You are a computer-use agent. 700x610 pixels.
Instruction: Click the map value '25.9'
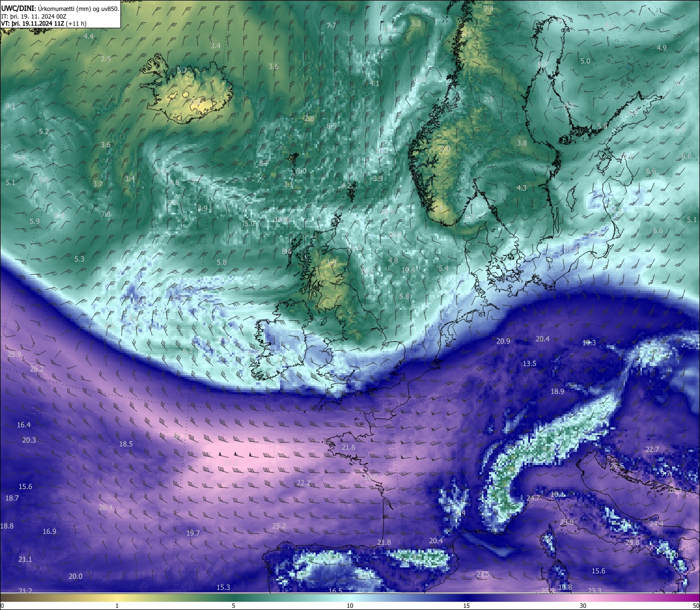pyautogui.click(x=15, y=354)
